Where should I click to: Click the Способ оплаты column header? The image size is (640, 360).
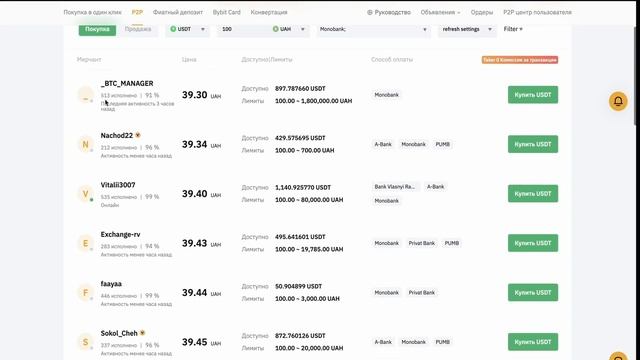(392, 60)
